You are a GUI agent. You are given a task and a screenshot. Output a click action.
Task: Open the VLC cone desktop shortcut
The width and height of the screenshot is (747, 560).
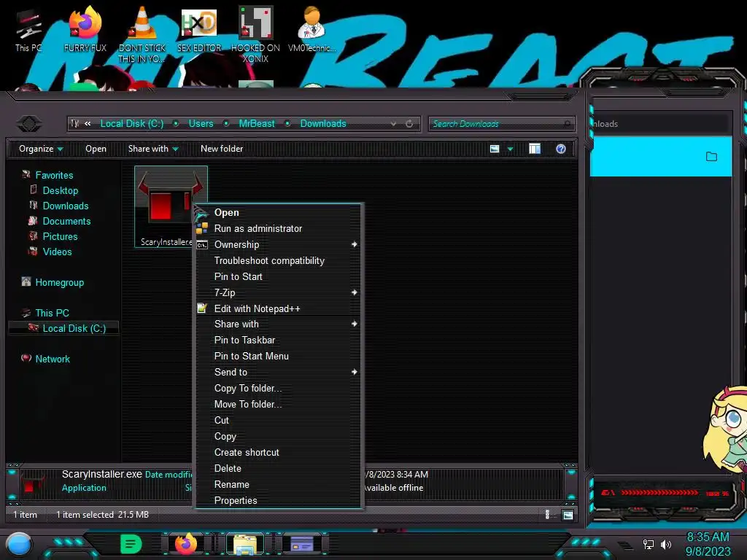click(x=142, y=34)
